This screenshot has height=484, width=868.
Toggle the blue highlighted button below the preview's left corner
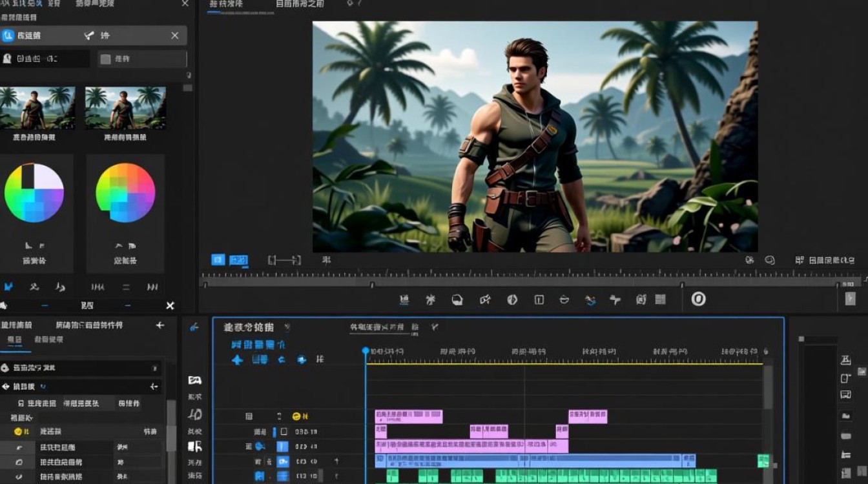tap(218, 260)
